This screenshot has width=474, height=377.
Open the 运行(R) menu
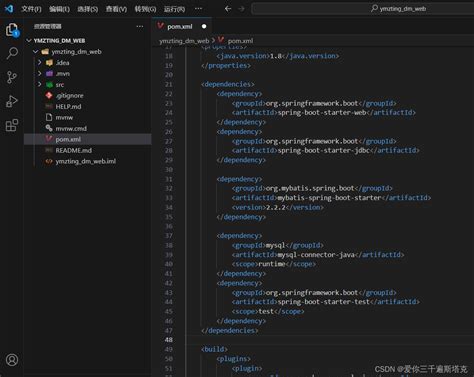pos(174,9)
